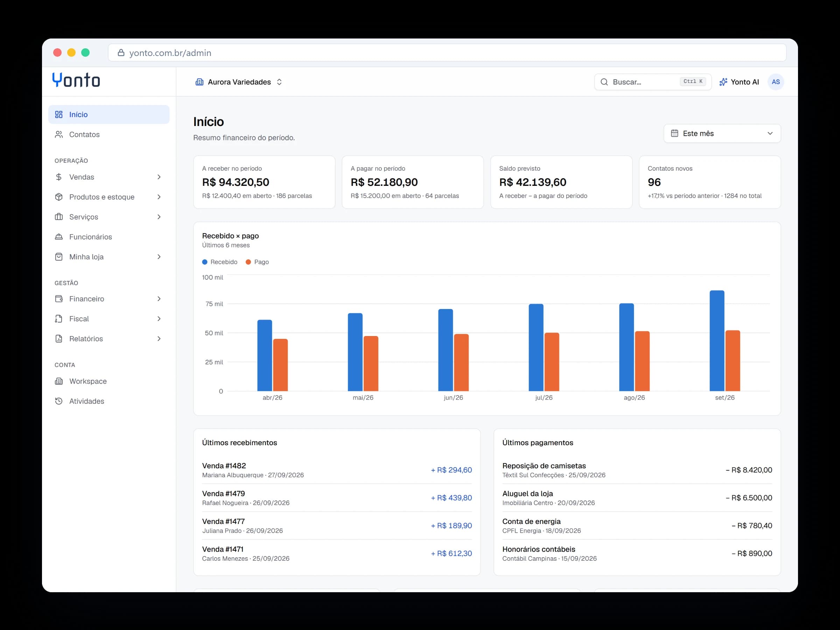The width and height of the screenshot is (840, 630).
Task: Expand the Financeiro submenu chevron
Action: [159, 299]
